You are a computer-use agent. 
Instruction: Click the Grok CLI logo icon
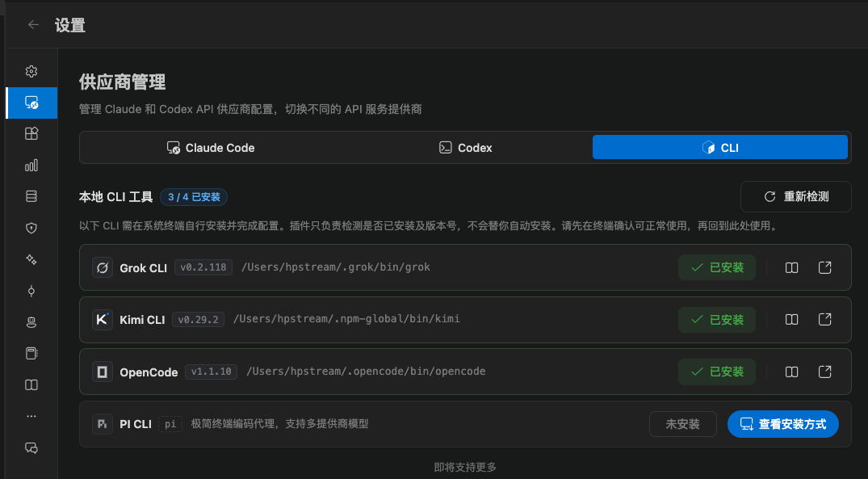[103, 267]
